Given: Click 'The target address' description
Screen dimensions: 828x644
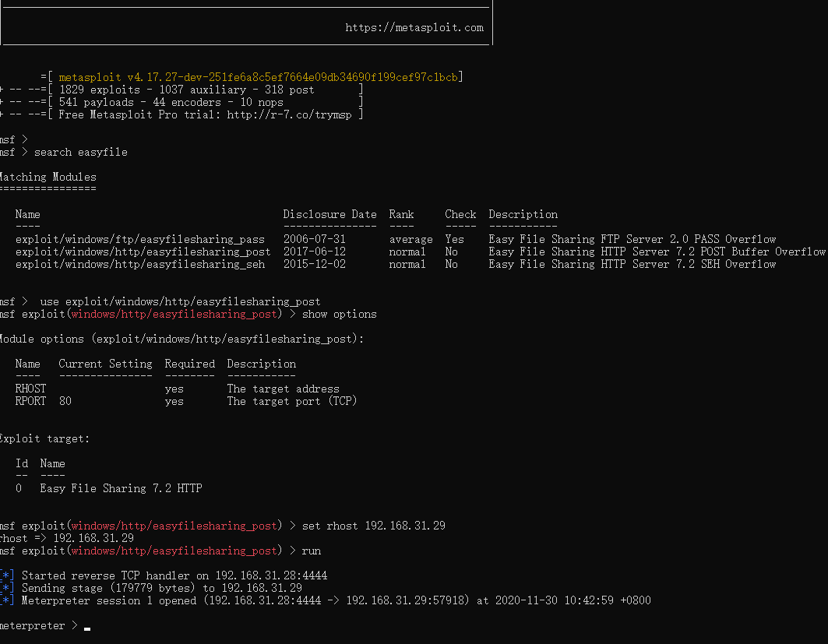Looking at the screenshot, I should (283, 389).
